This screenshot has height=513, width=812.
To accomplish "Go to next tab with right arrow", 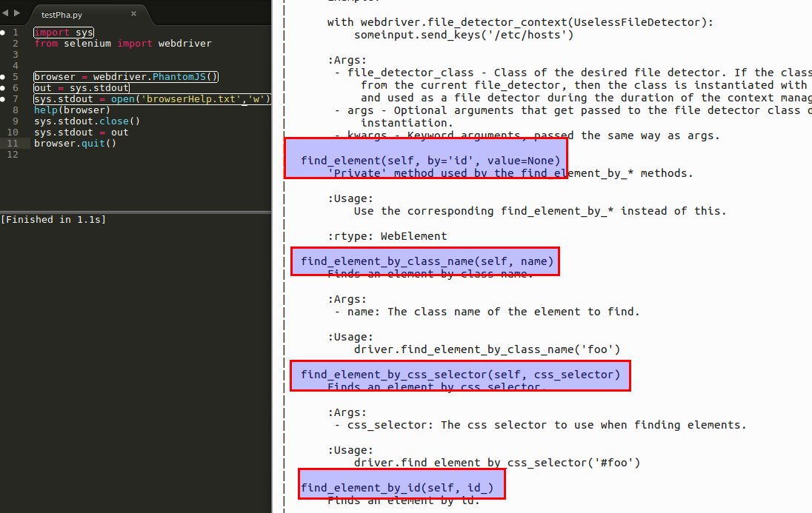I will [x=17, y=13].
